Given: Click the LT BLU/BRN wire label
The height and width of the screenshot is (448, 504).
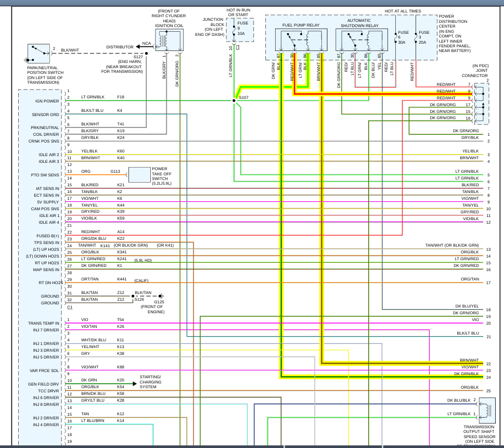Looking at the screenshot, I should point(93,420).
